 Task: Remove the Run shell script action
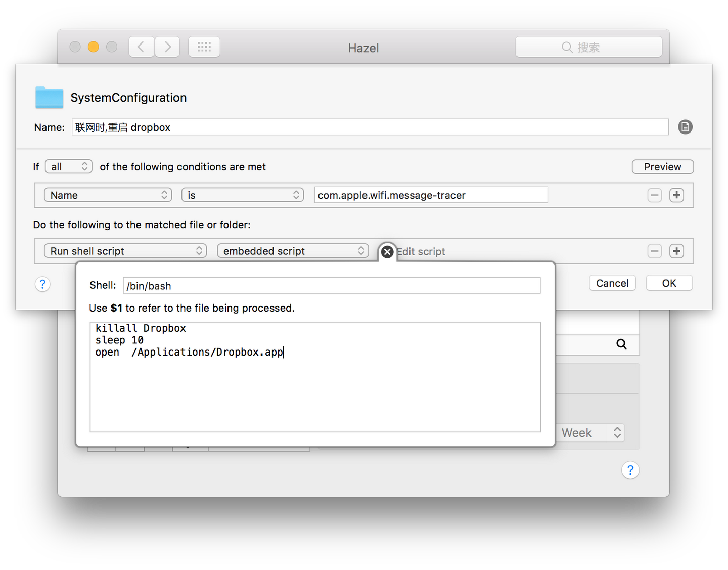(x=655, y=251)
